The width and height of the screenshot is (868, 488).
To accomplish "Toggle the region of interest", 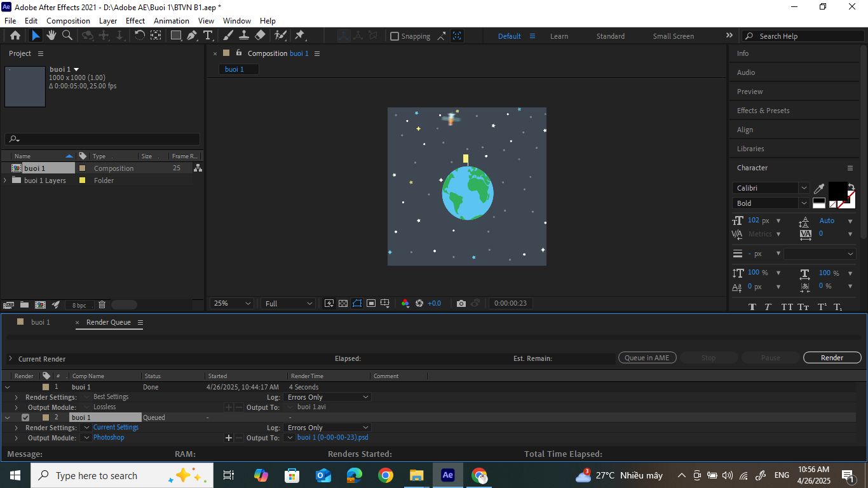I will click(371, 304).
